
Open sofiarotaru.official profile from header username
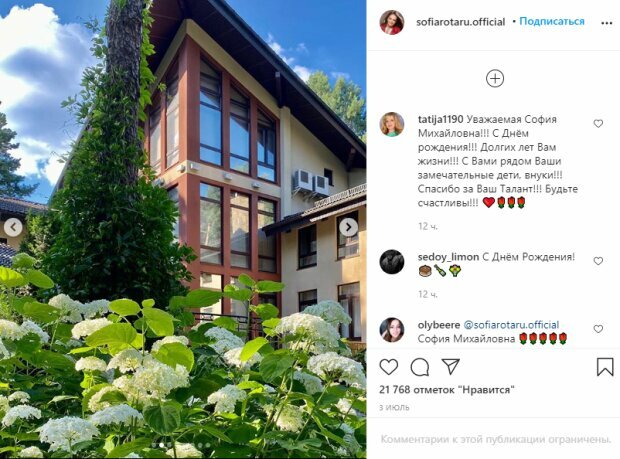click(x=461, y=22)
